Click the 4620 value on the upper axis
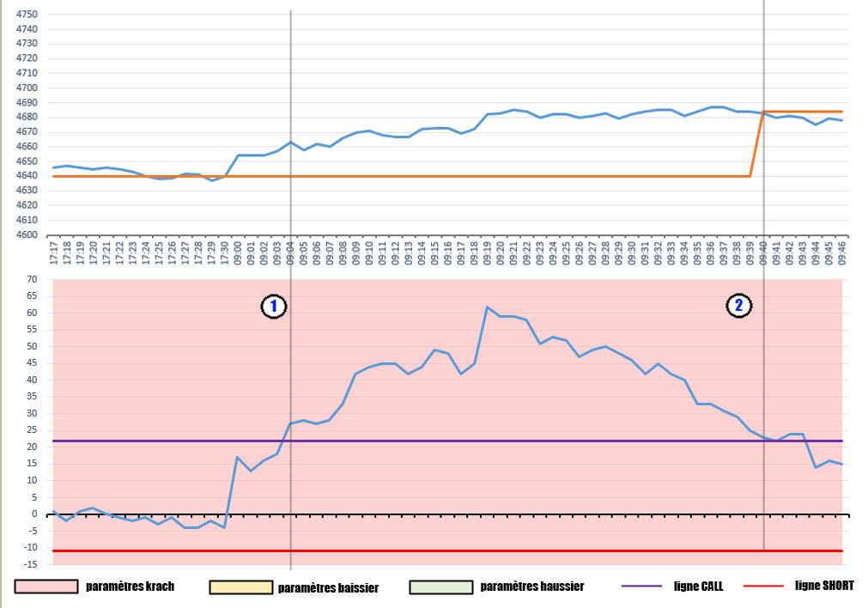The width and height of the screenshot is (868, 608). click(x=27, y=205)
